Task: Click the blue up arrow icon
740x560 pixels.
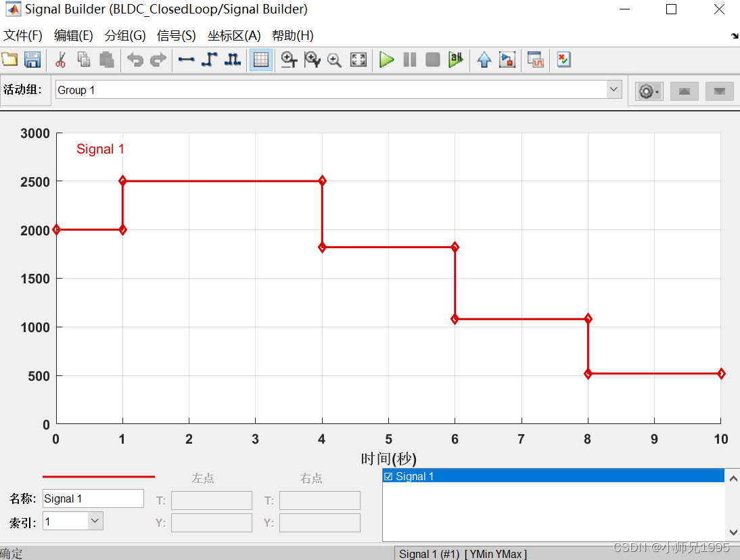Action: coord(484,60)
